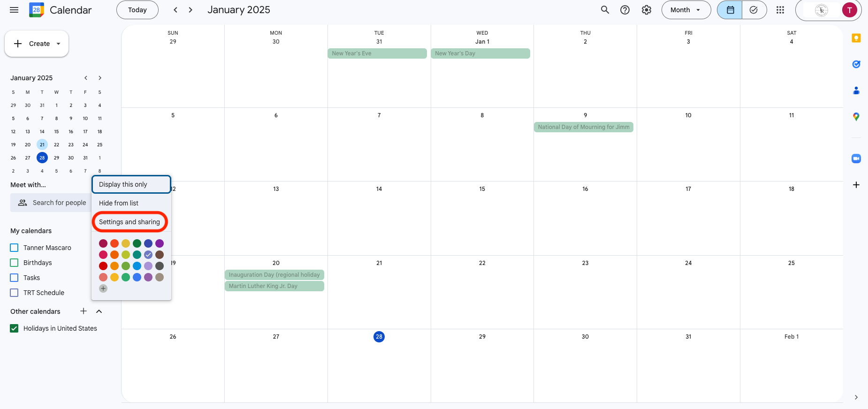
Task: Hide side panel arrow at bottom right
Action: pos(856,397)
